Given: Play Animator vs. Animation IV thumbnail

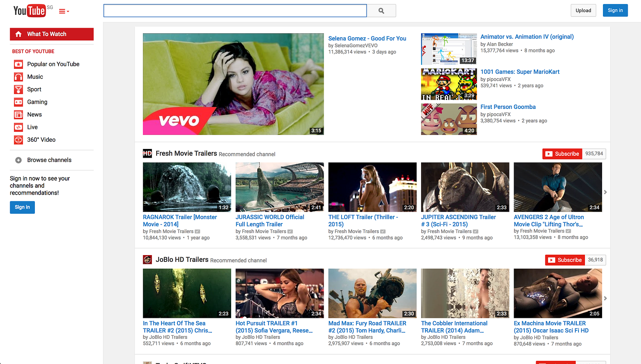Looking at the screenshot, I should point(449,49).
